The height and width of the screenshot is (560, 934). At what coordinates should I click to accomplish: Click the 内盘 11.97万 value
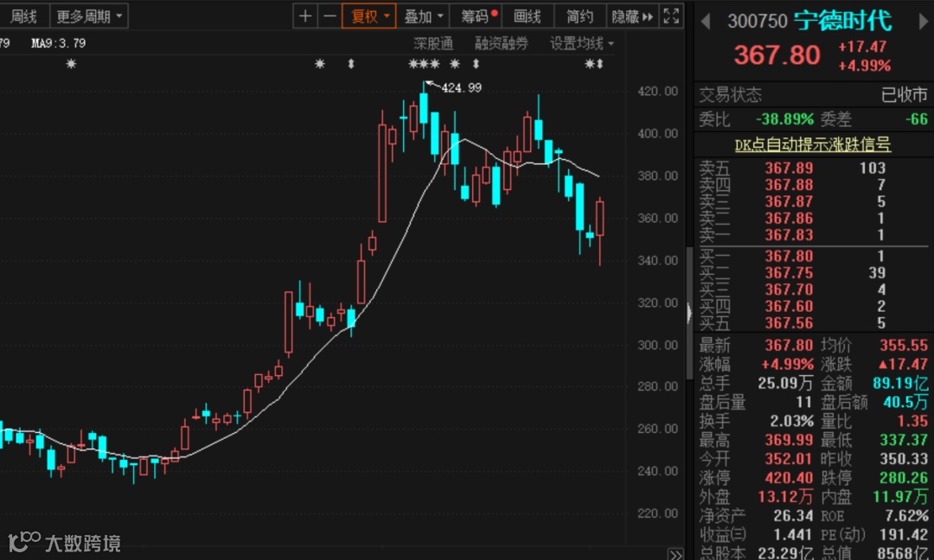(900, 497)
